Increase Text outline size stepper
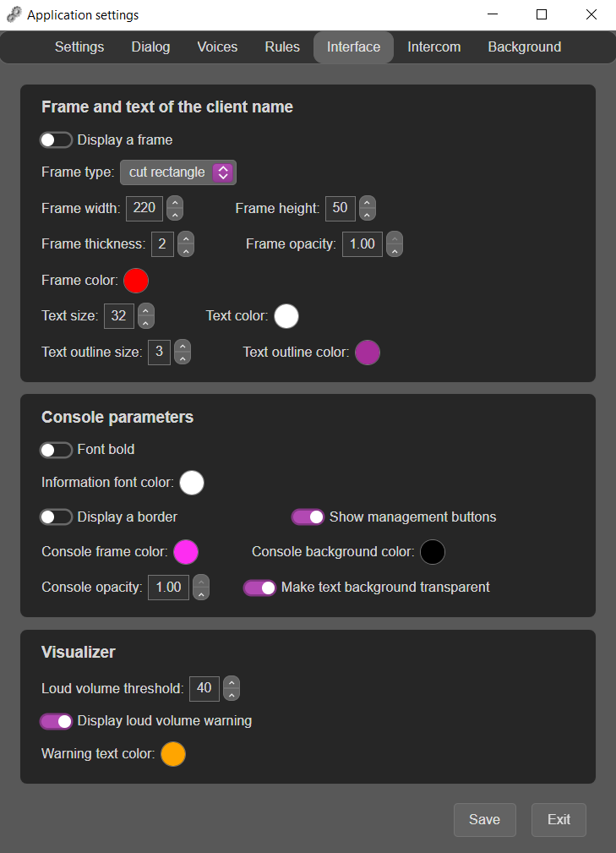The width and height of the screenshot is (616, 853). pyautogui.click(x=183, y=346)
